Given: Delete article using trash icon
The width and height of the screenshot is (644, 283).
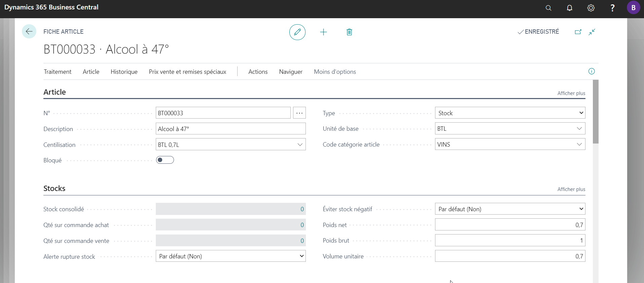Looking at the screenshot, I should [x=349, y=32].
